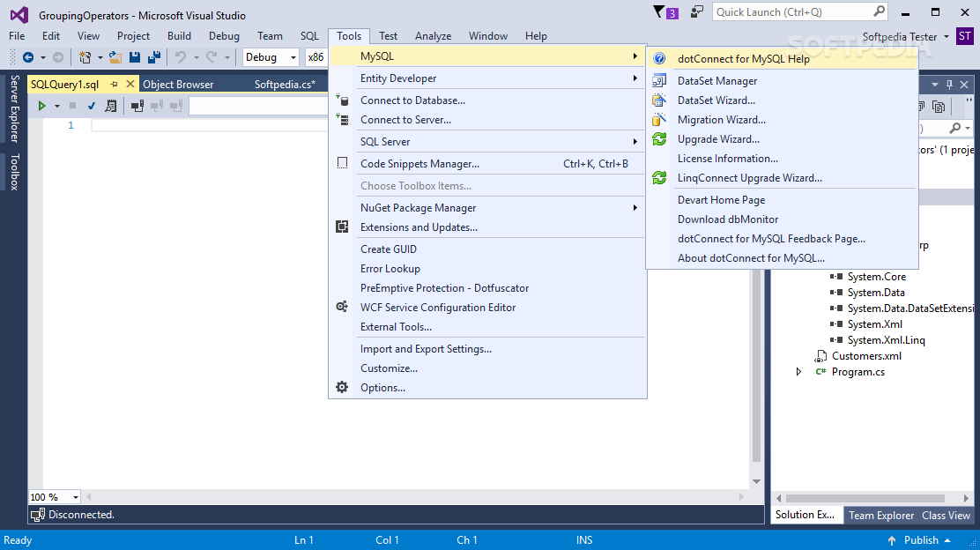The height and width of the screenshot is (550, 980).
Task: Click the LinqConnect Upgrade Wizard icon
Action: pos(659,177)
